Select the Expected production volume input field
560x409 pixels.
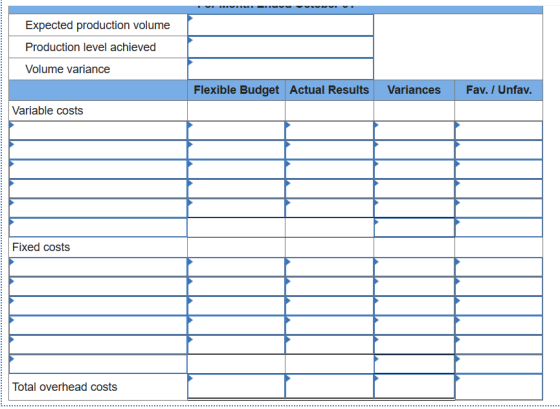(x=280, y=25)
